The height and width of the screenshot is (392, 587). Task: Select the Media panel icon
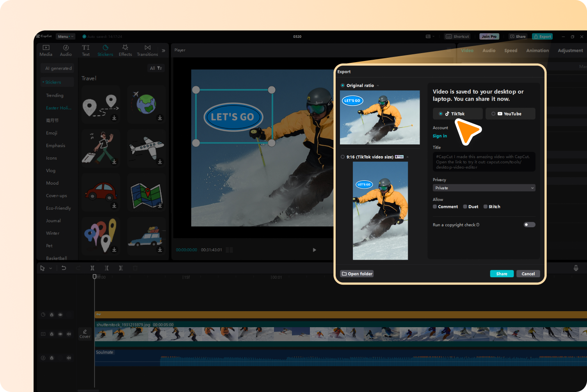tap(46, 50)
